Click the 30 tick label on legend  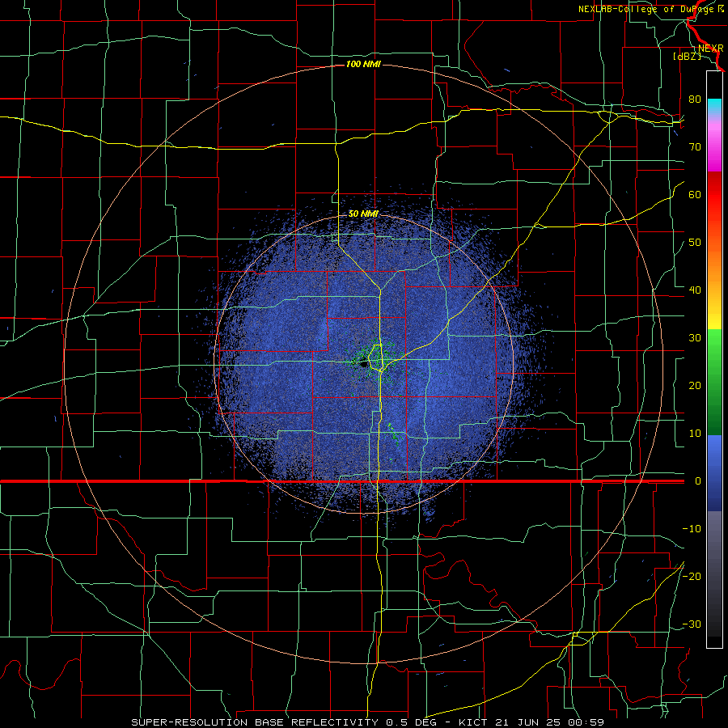(x=695, y=338)
